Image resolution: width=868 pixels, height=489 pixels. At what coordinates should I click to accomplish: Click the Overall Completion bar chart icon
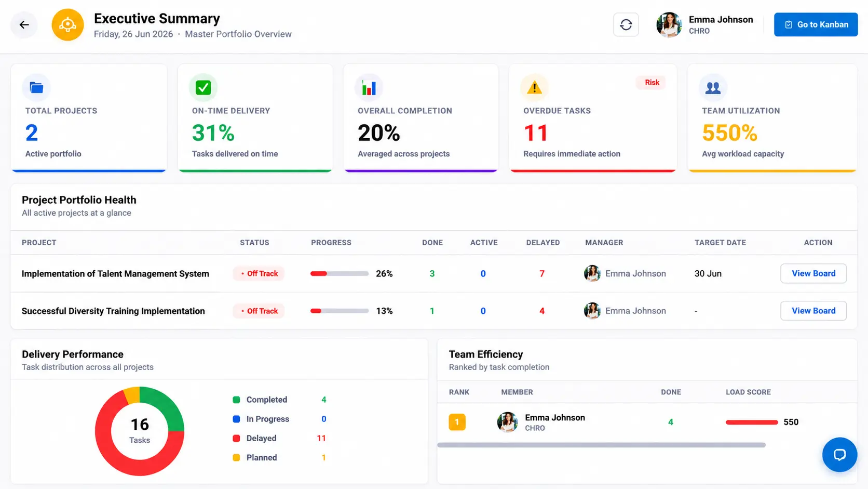click(x=369, y=87)
